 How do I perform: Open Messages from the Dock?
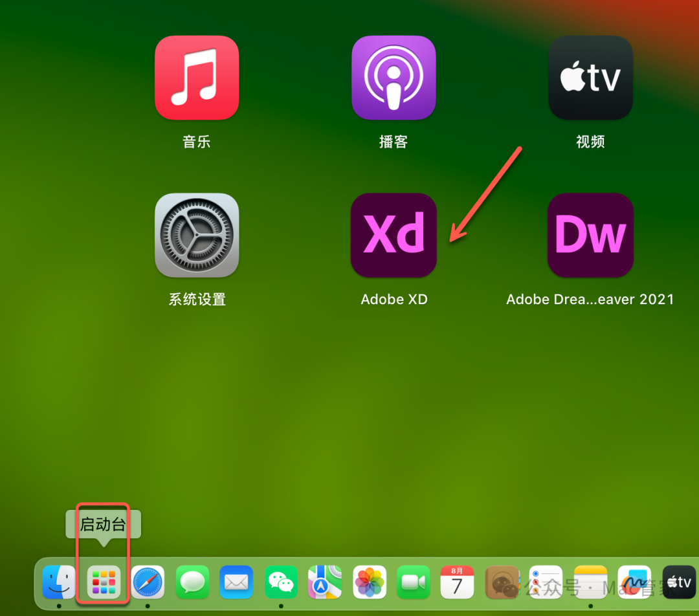(192, 582)
